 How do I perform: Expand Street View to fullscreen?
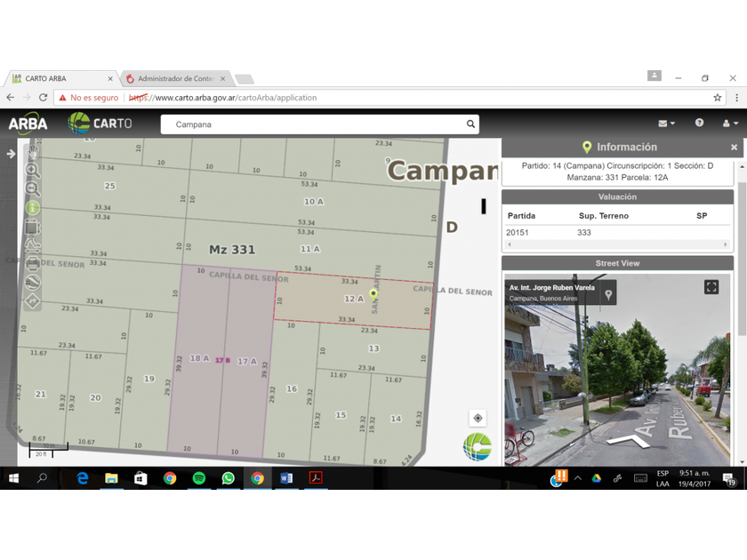(x=711, y=287)
